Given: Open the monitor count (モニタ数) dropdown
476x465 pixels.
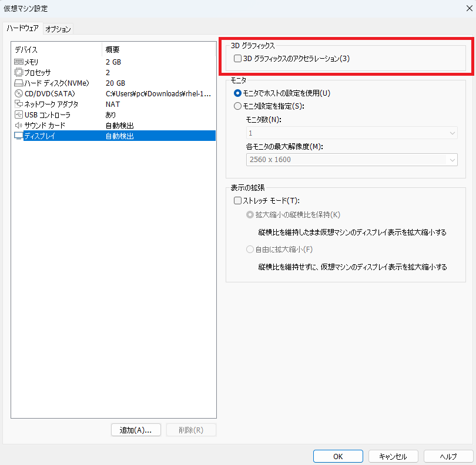Looking at the screenshot, I should coord(351,133).
